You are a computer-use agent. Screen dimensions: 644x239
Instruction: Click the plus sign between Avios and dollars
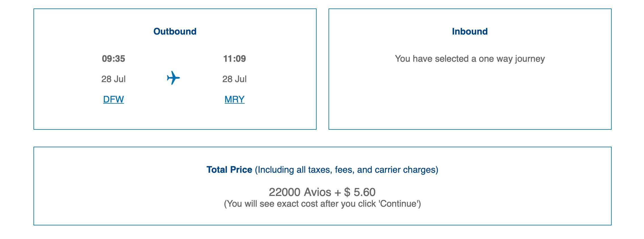[338, 193]
